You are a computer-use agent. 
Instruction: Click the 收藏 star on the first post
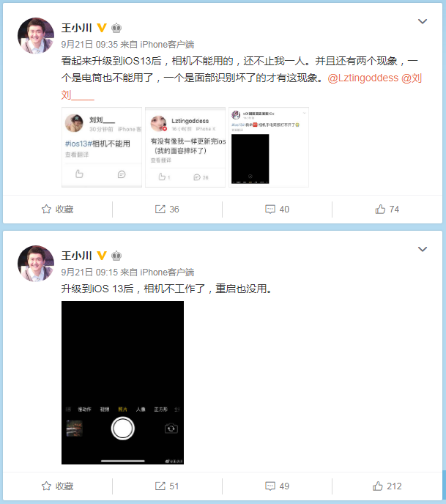(58, 210)
